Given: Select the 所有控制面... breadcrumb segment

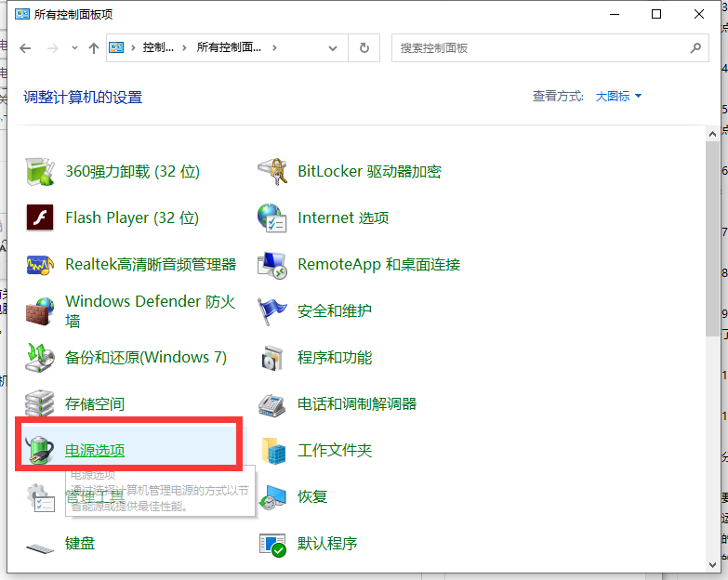Looking at the screenshot, I should pyautogui.click(x=229, y=47).
